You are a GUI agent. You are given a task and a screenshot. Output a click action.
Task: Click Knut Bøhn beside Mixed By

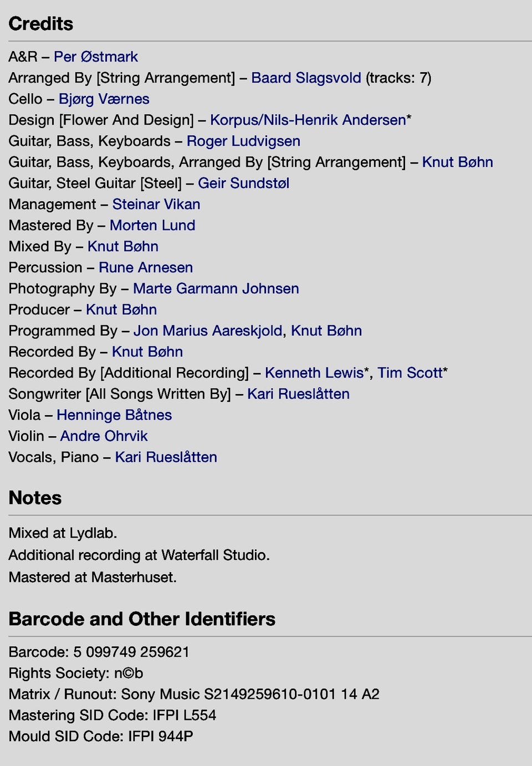coord(123,246)
